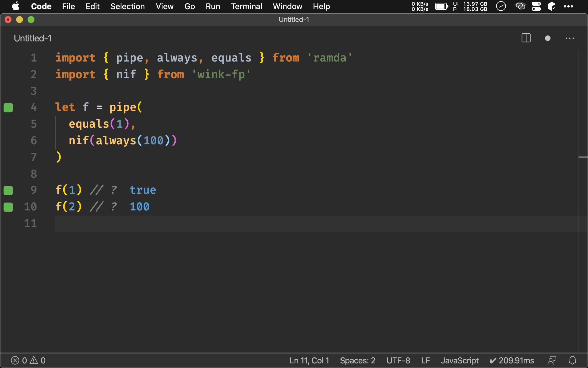Change file encoding via UTF-8
The height and width of the screenshot is (368, 588).
point(398,361)
